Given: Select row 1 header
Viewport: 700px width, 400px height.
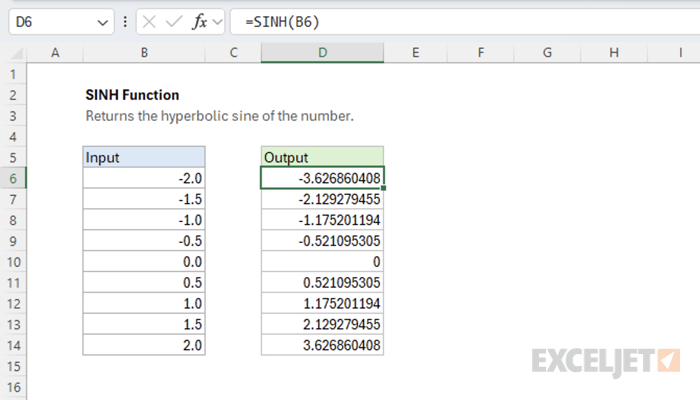Looking at the screenshot, I should pyautogui.click(x=13, y=74).
